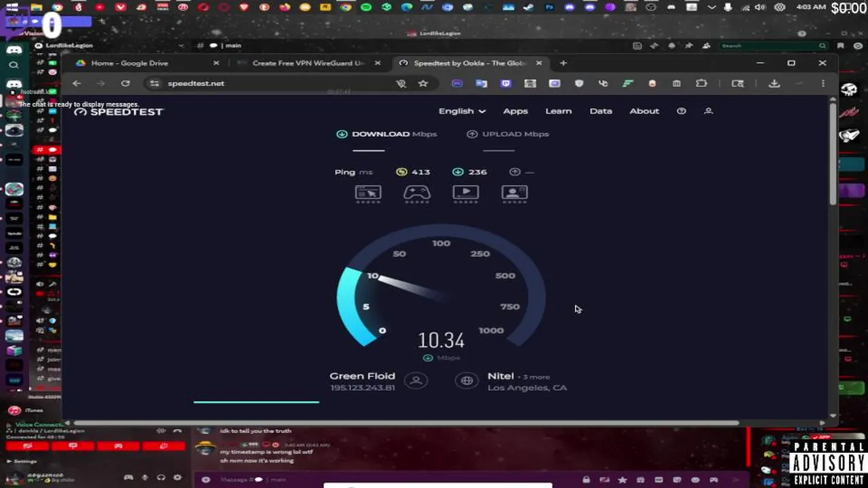Select Speedtest by Ookla tab
Screen dimensions: 868x488
(470, 63)
